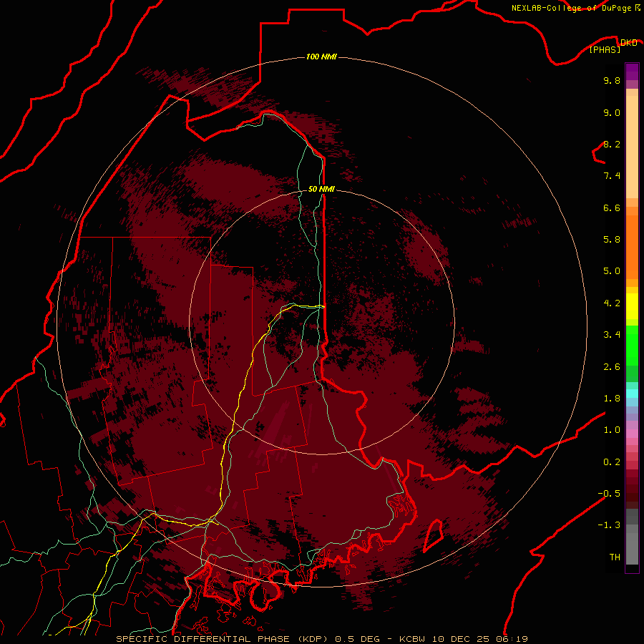Select the gray segment of the color bar
Viewport: 644px width, 644px height.
click(x=632, y=538)
